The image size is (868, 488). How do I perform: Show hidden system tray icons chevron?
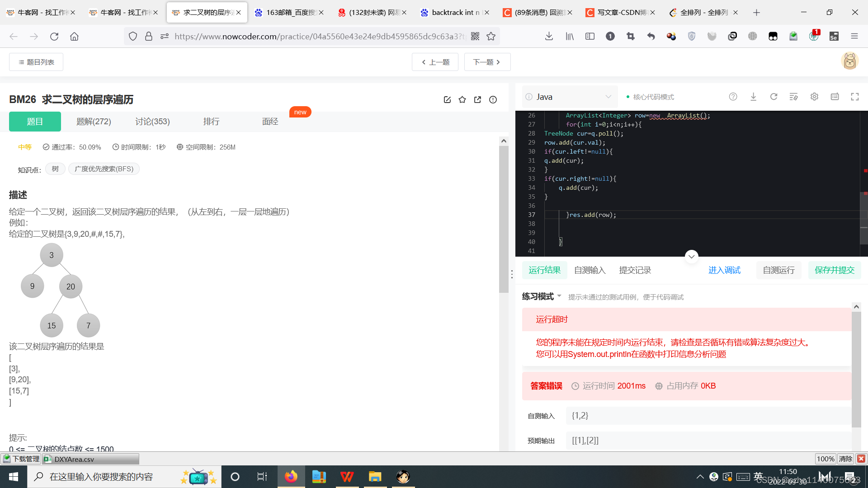(x=700, y=477)
